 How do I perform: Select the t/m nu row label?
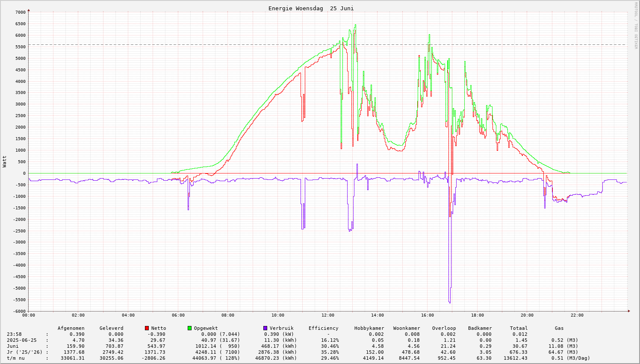(16, 358)
